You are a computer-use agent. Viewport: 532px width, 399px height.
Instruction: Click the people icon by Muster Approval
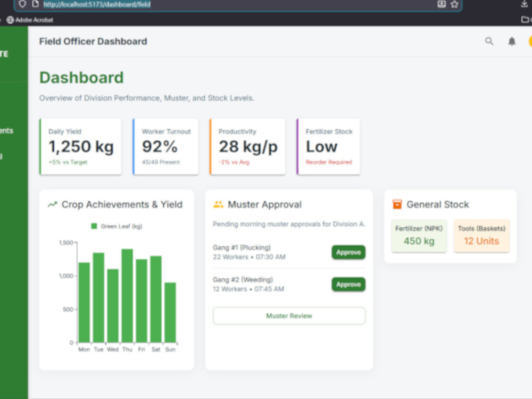pyautogui.click(x=218, y=205)
